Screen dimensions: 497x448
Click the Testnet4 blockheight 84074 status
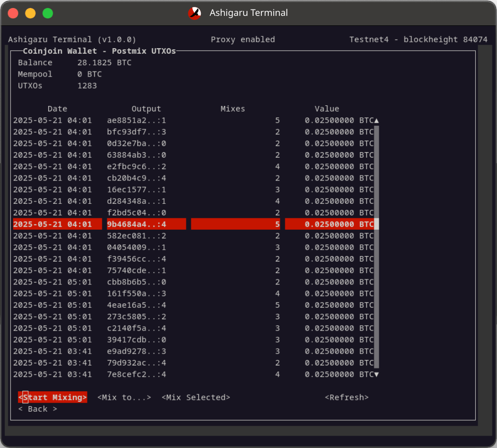418,39
